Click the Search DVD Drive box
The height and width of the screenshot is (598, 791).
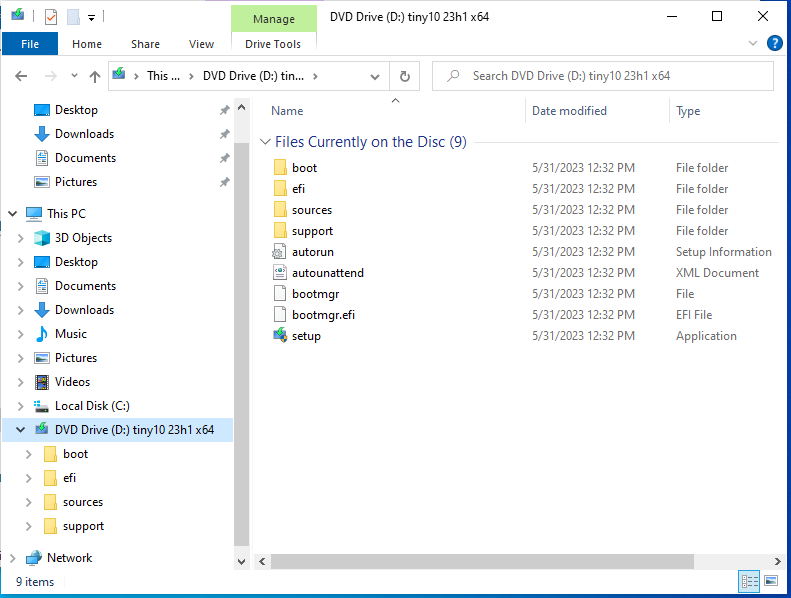[603, 76]
